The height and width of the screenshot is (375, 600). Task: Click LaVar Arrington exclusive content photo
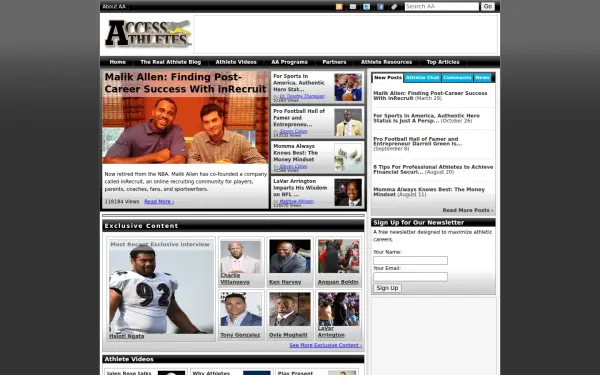(339, 309)
